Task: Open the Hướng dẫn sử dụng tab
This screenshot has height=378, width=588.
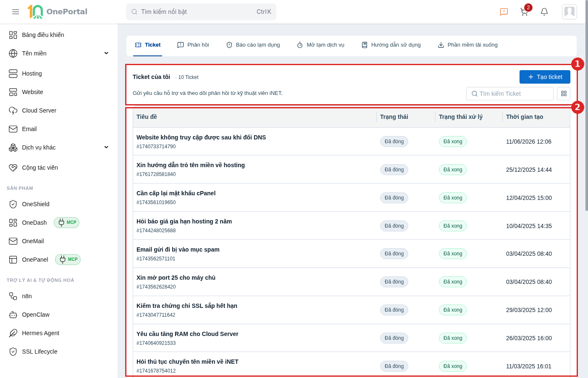Action: (x=391, y=45)
